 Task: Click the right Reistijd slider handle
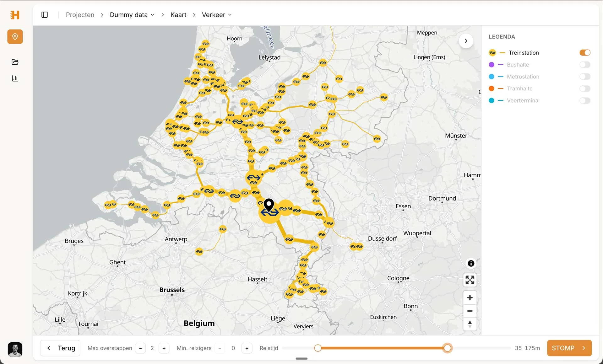[x=448, y=348]
